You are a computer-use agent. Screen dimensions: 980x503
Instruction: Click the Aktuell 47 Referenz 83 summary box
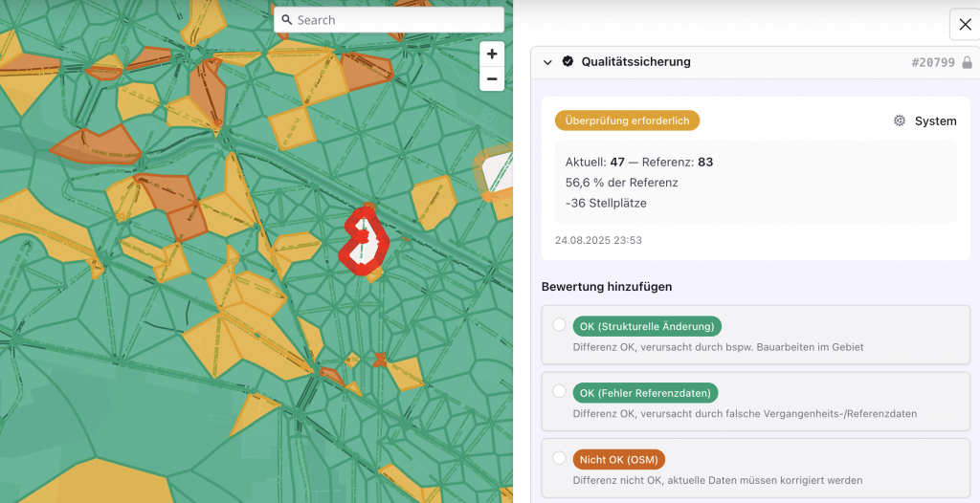coord(756,182)
